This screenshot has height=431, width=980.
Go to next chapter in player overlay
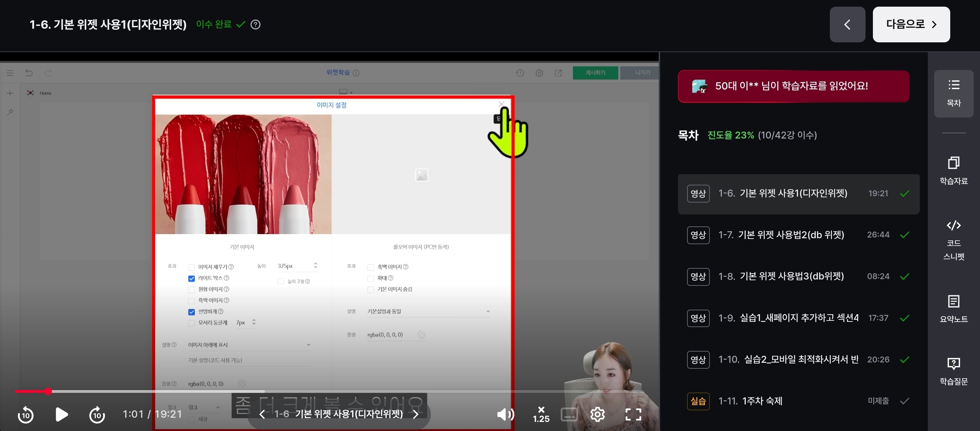pos(415,414)
